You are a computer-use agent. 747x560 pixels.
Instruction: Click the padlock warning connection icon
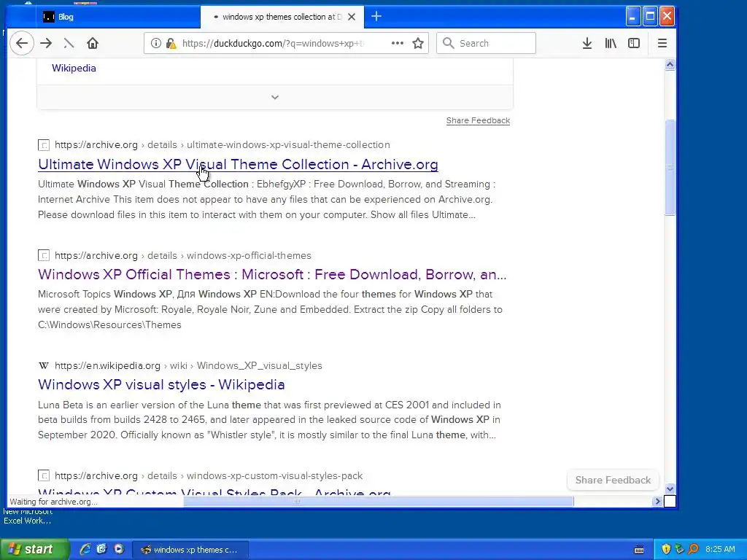point(171,43)
